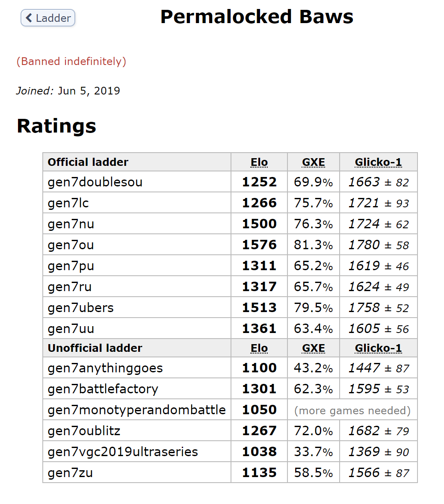The image size is (444, 504).
Task: Click the gen7nu ladder name
Action: 71,224
